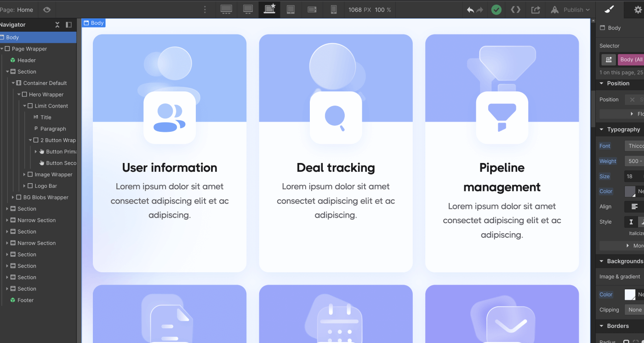Switch to mobile portrait breakpoint

click(x=333, y=9)
